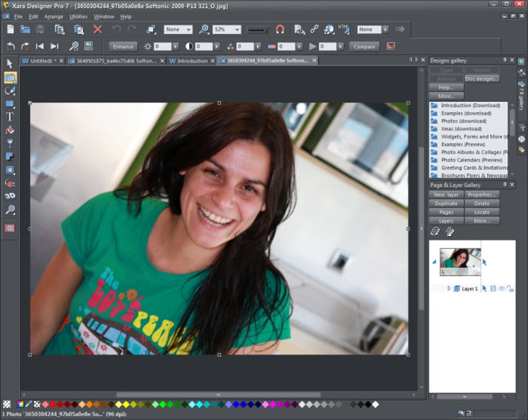Click the New layer button
Image resolution: width=528 pixels, height=420 pixels.
[x=446, y=195]
